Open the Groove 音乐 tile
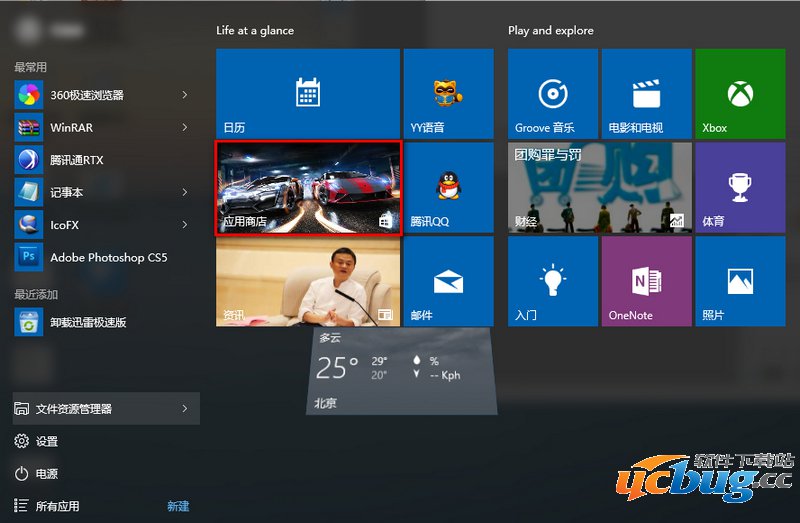 pyautogui.click(x=553, y=93)
